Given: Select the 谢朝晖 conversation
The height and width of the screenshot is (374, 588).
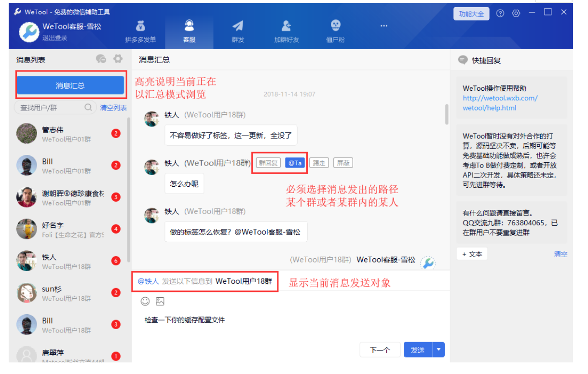Looking at the screenshot, I should 70,197.
